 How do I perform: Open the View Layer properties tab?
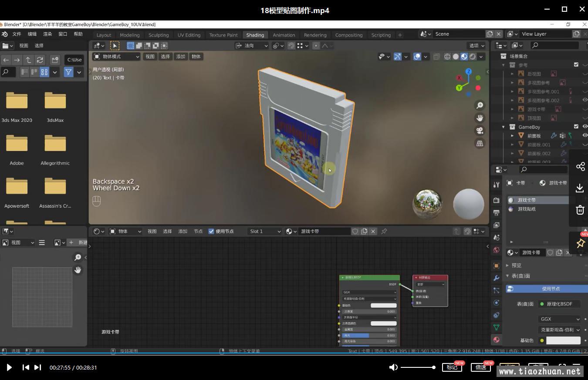point(496,225)
